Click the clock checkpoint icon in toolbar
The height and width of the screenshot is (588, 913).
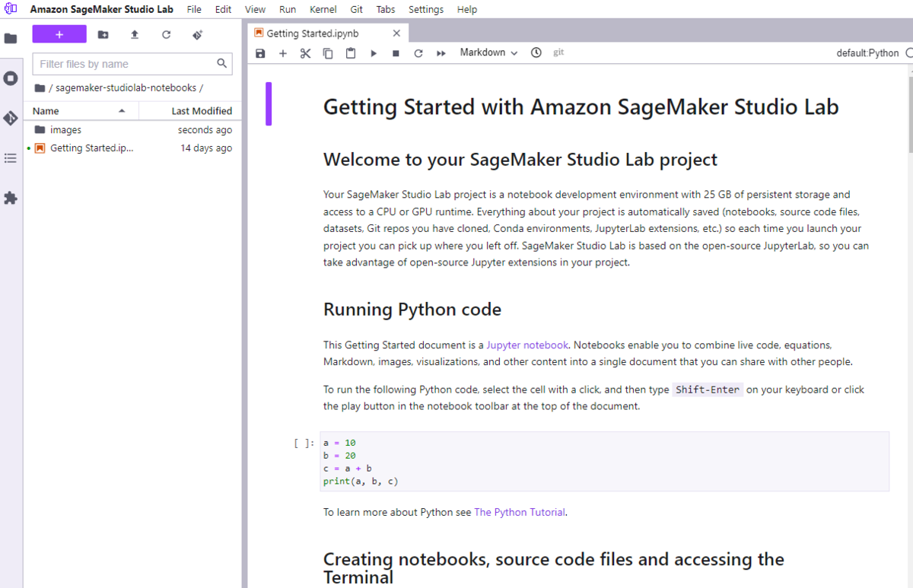(x=536, y=53)
